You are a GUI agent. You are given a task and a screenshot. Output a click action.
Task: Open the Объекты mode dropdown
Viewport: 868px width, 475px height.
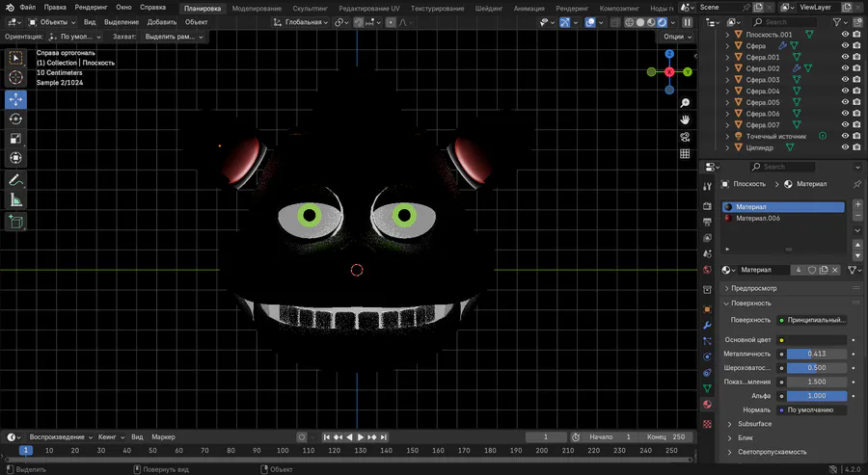pyautogui.click(x=51, y=22)
